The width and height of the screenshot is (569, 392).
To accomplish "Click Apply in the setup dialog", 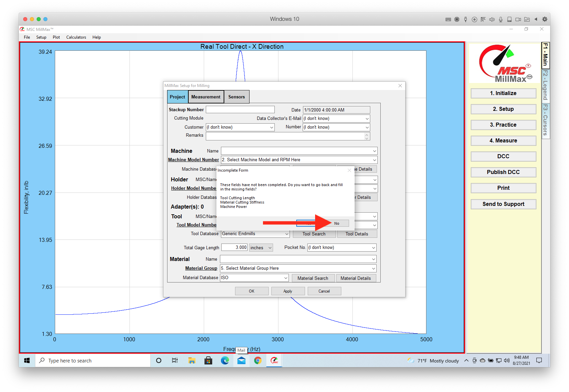I will click(288, 291).
